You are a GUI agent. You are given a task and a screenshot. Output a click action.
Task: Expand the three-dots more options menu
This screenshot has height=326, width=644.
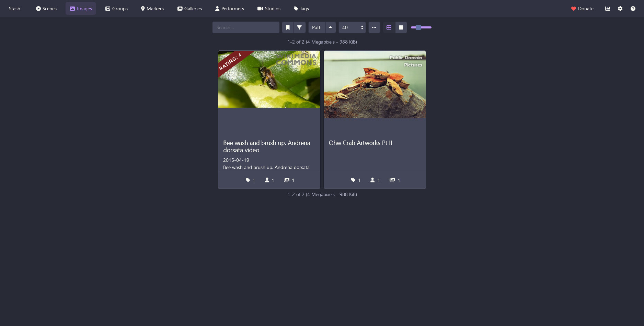pyautogui.click(x=374, y=27)
